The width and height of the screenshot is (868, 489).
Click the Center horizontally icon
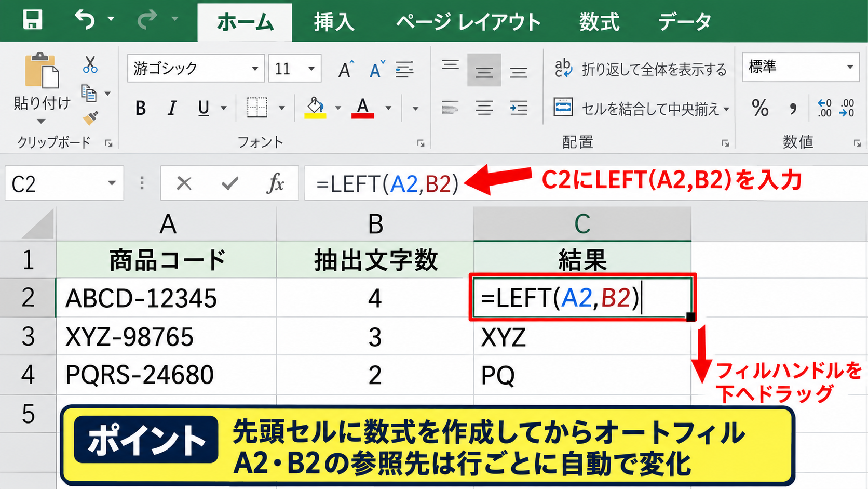coord(484,108)
